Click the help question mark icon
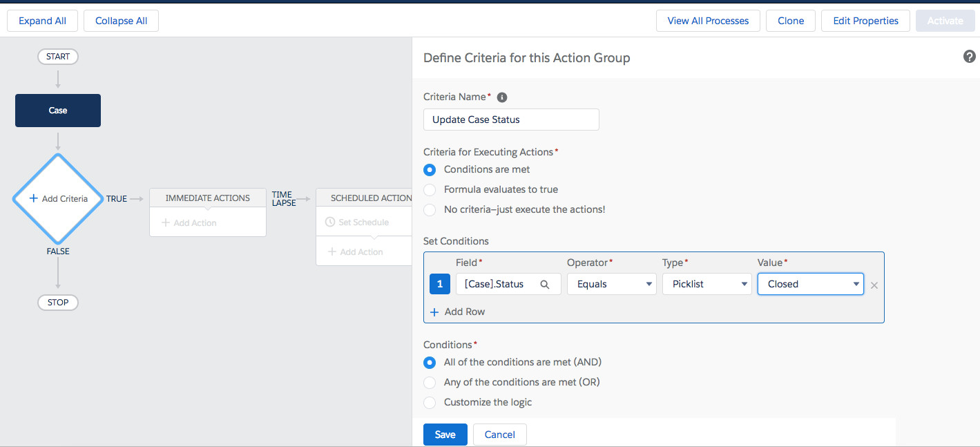 pyautogui.click(x=969, y=57)
